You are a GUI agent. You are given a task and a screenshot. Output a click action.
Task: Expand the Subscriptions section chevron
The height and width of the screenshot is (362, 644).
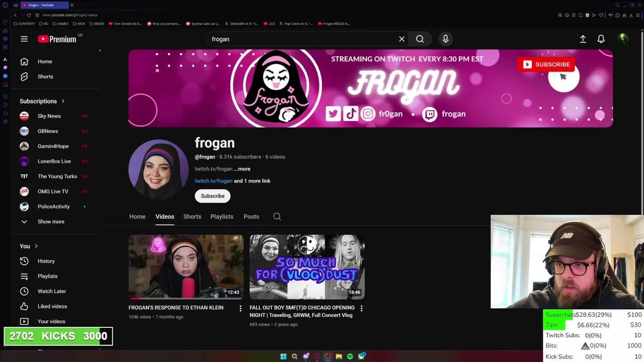click(63, 101)
